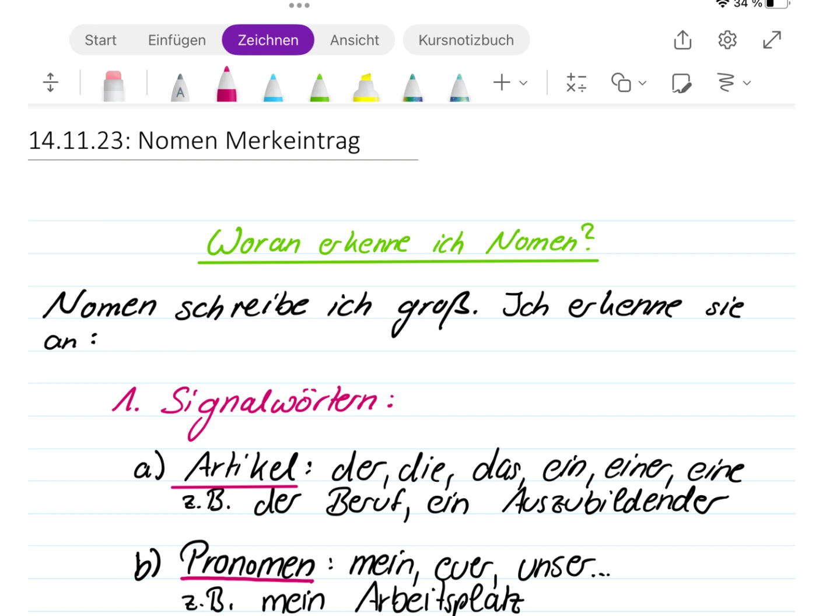Pick the light blue pen
This screenshot has width=840, height=616.
(273, 86)
